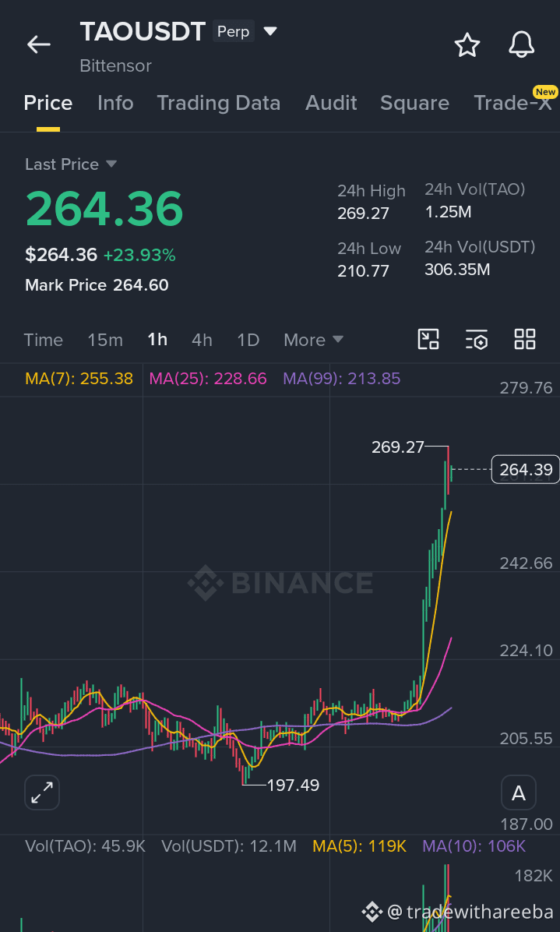Tap the 182K volume axis label

tap(534, 875)
